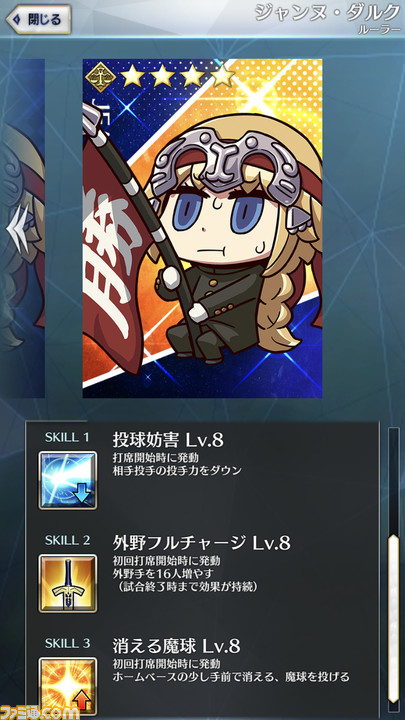Select the 投球妨害 skill icon
This screenshot has width=405, height=720.
pyautogui.click(x=68, y=480)
